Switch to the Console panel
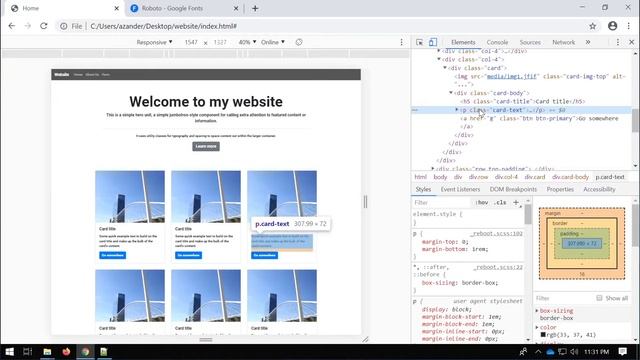This screenshot has height=360, width=640. coord(497,42)
